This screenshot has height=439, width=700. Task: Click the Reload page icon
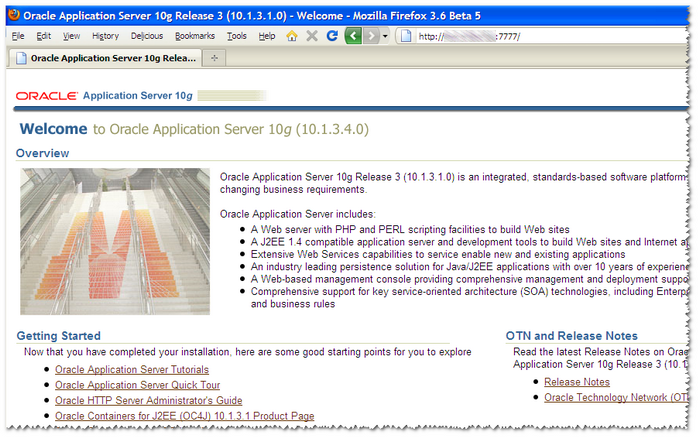point(331,36)
